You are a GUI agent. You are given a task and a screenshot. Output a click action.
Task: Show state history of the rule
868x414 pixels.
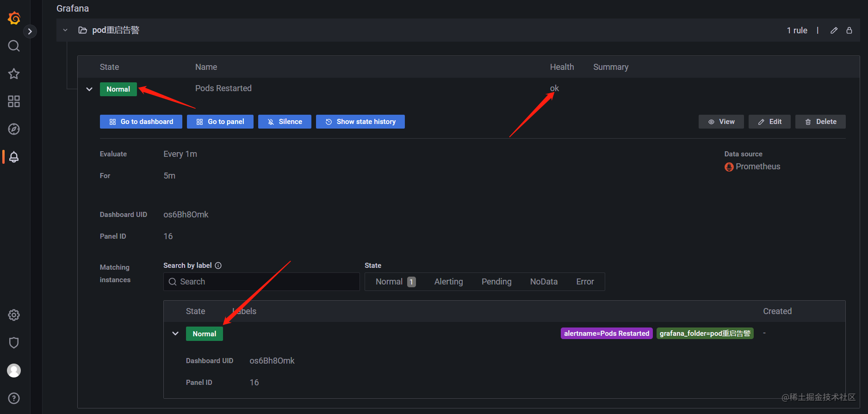pos(360,122)
